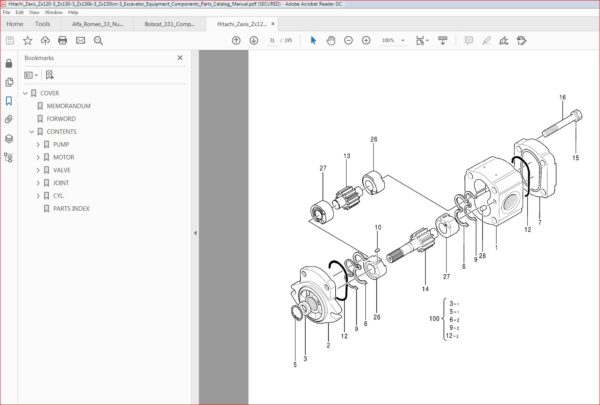
Task: Print the document
Action: coord(62,40)
